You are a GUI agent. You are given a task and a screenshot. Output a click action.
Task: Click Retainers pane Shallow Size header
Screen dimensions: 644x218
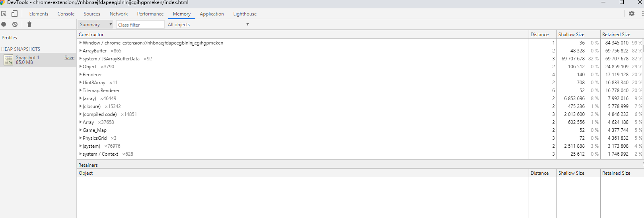(578, 173)
